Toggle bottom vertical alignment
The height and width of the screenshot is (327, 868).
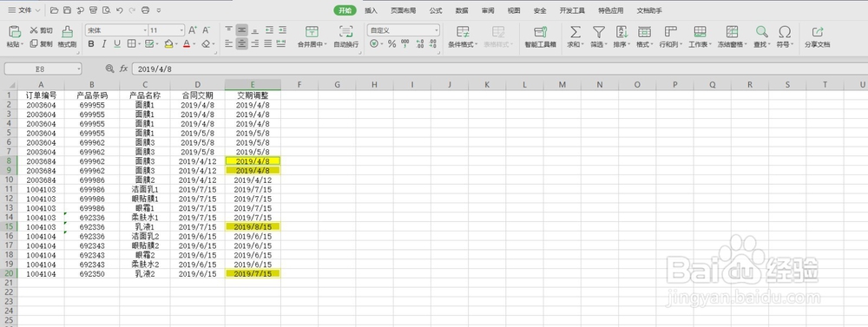254,30
